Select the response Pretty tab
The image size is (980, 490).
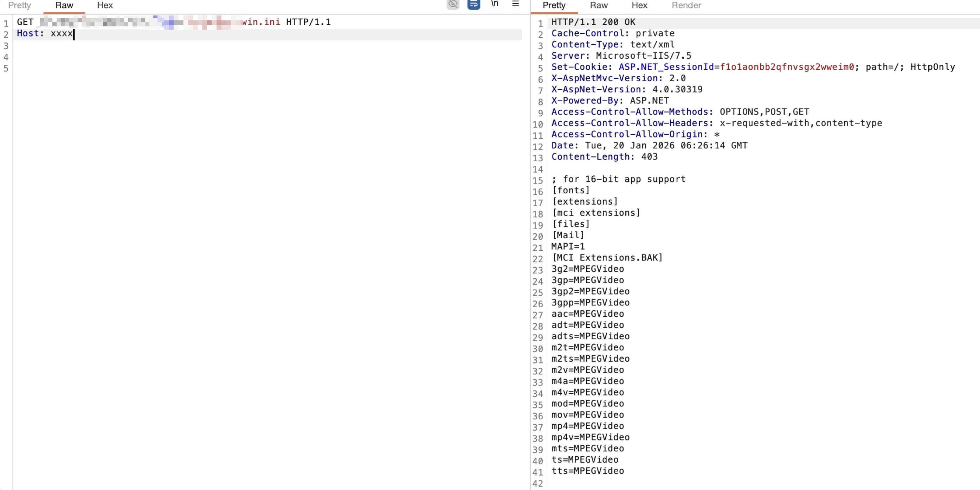tap(554, 5)
